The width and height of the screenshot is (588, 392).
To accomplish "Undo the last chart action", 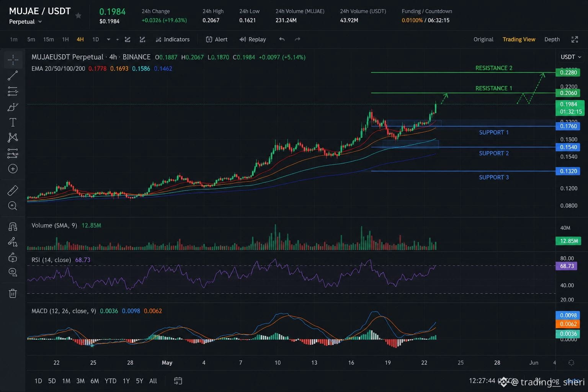I will coord(282,39).
